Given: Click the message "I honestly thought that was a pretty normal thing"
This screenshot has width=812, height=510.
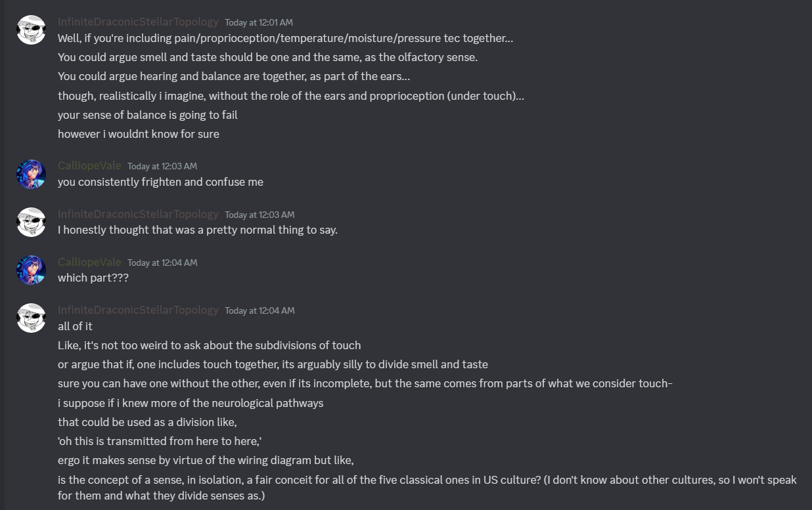Looking at the screenshot, I should (197, 230).
